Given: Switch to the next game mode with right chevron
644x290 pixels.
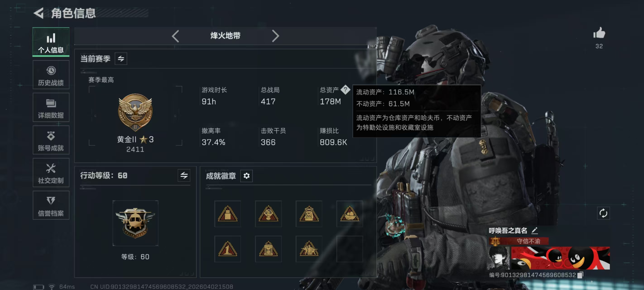Looking at the screenshot, I should 275,36.
